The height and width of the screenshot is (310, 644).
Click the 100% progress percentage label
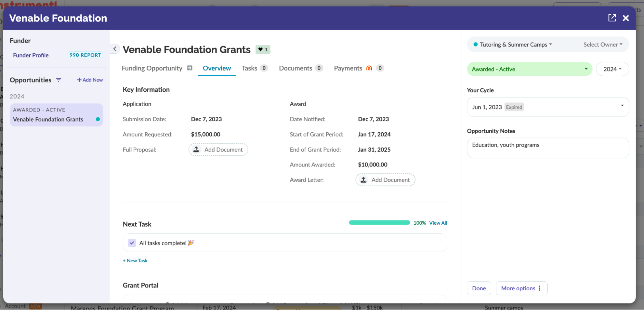419,223
